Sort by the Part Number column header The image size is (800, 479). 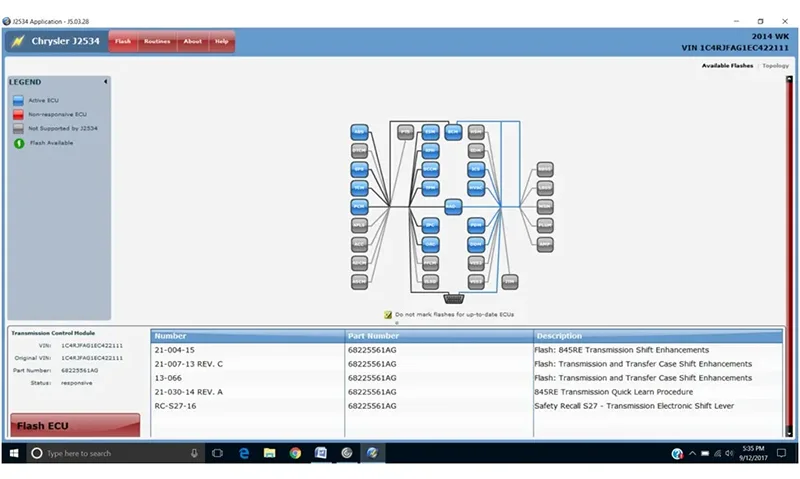pos(439,336)
